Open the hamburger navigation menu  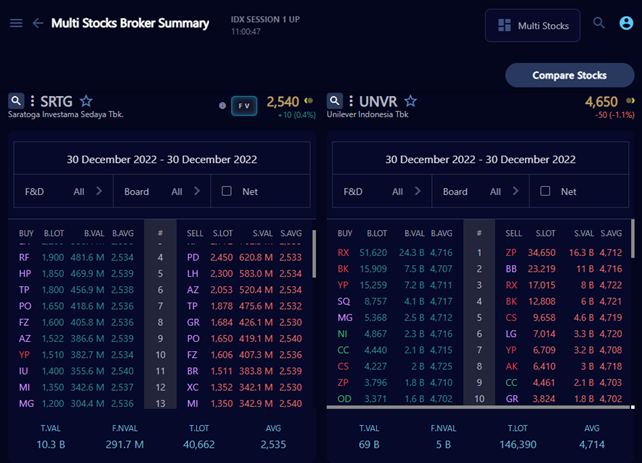coord(16,23)
